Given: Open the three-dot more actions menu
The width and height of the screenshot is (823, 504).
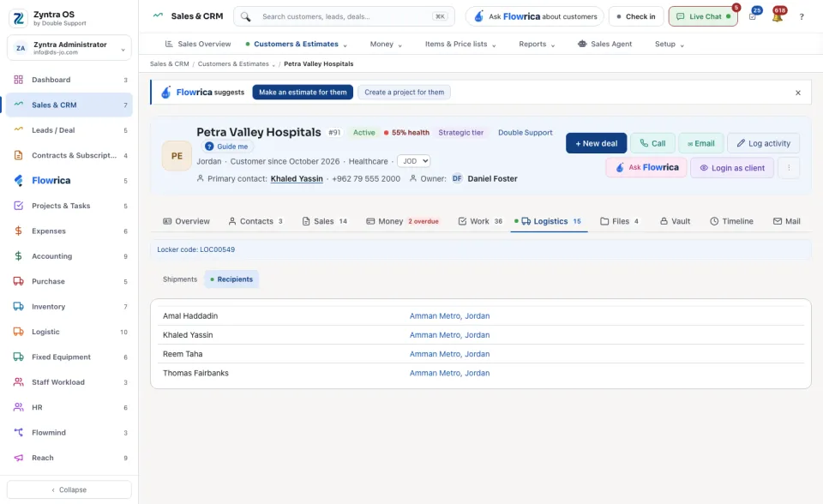Looking at the screenshot, I should point(789,168).
